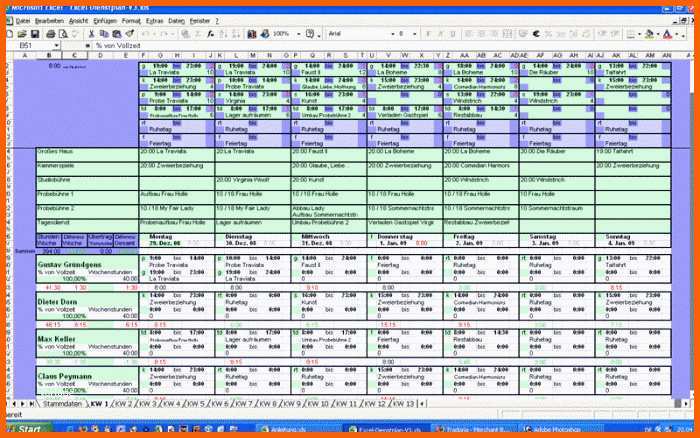The height and width of the screenshot is (438, 700).
Task: Open the zoom 100% dropdown
Action: click(x=298, y=34)
